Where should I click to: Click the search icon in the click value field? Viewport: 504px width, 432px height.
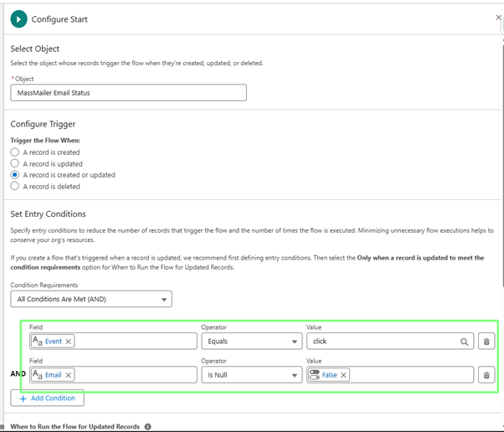(464, 342)
